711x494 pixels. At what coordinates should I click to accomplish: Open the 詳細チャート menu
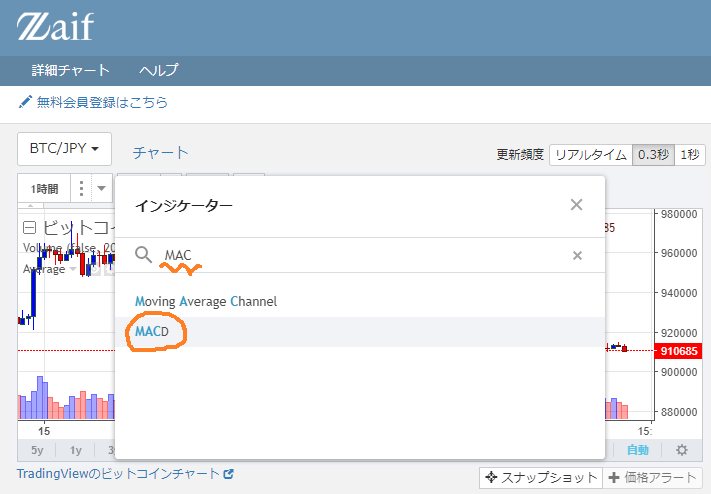click(70, 70)
